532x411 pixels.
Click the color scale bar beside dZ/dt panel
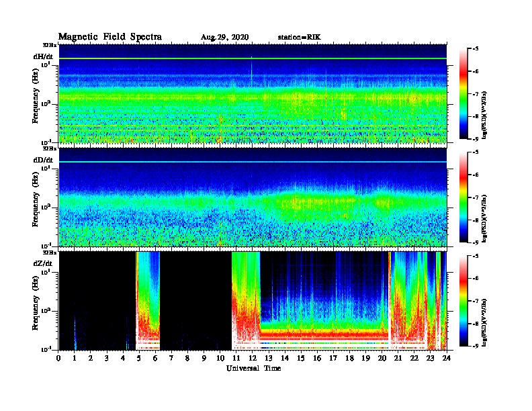pos(463,301)
